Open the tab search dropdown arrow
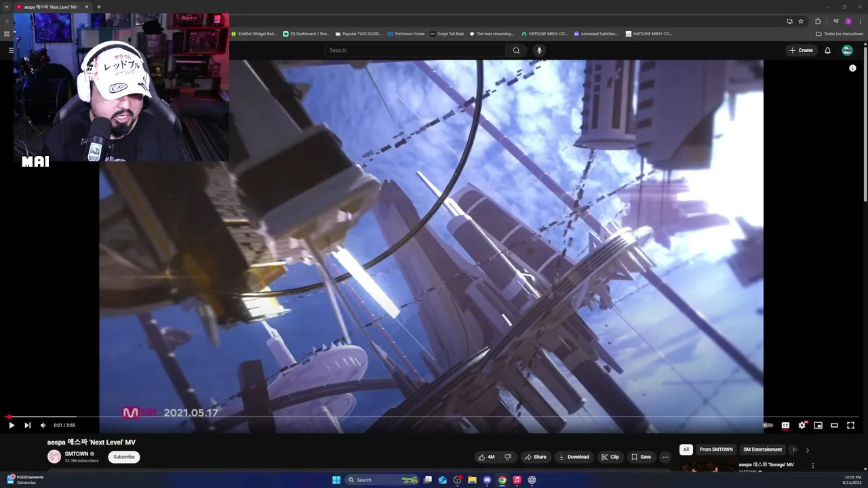 (x=7, y=7)
